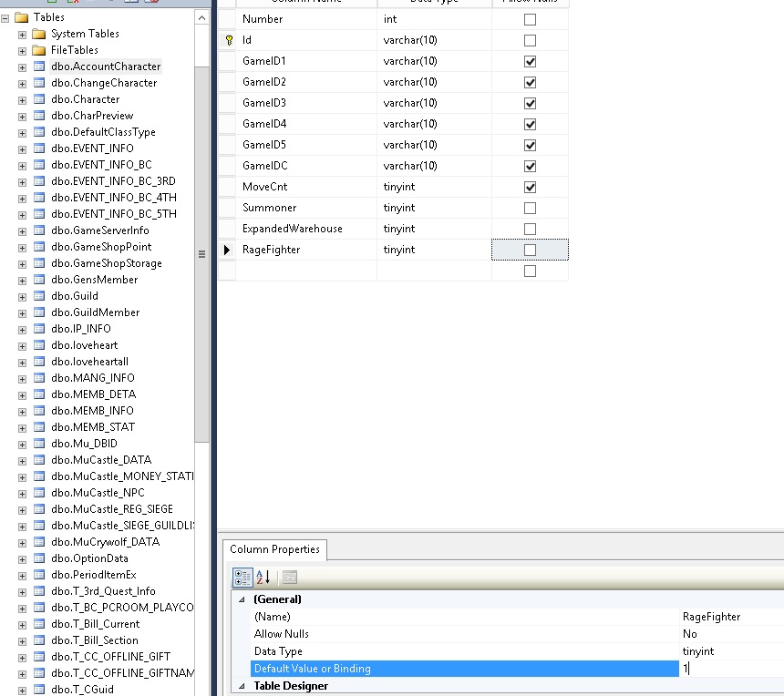Click the table icon for dbo.AccountCharacter
This screenshot has width=784, height=696.
pyautogui.click(x=39, y=67)
